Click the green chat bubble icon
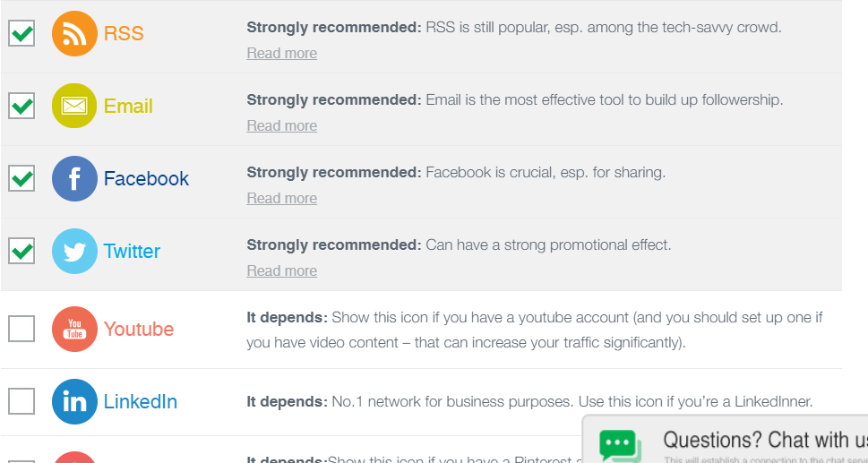Viewport: 868px width, 463px height. [x=619, y=445]
